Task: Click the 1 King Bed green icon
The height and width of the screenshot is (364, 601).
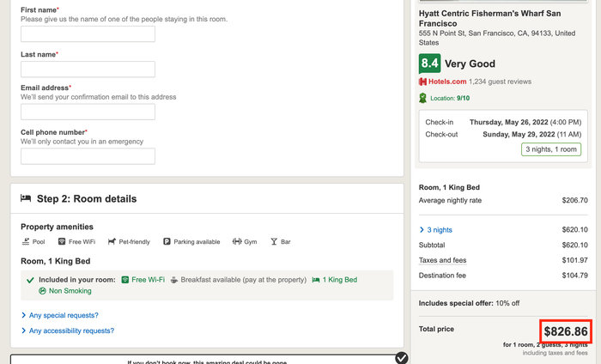Action: 316,280
